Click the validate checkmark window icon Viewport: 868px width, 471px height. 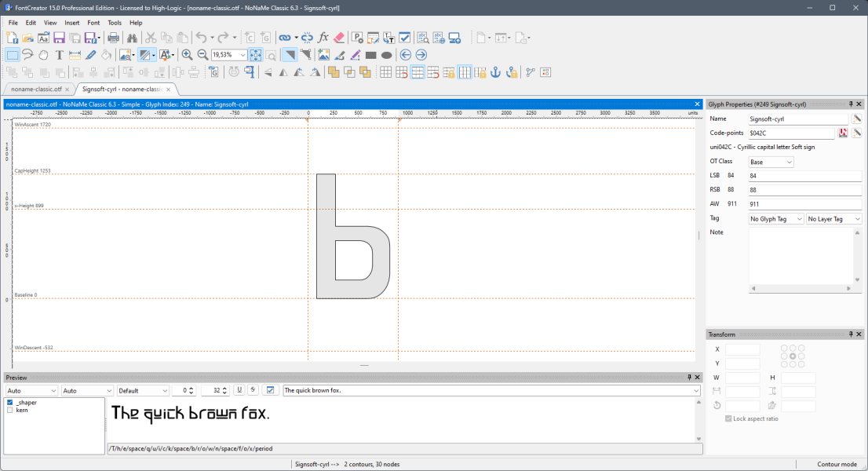pos(405,38)
